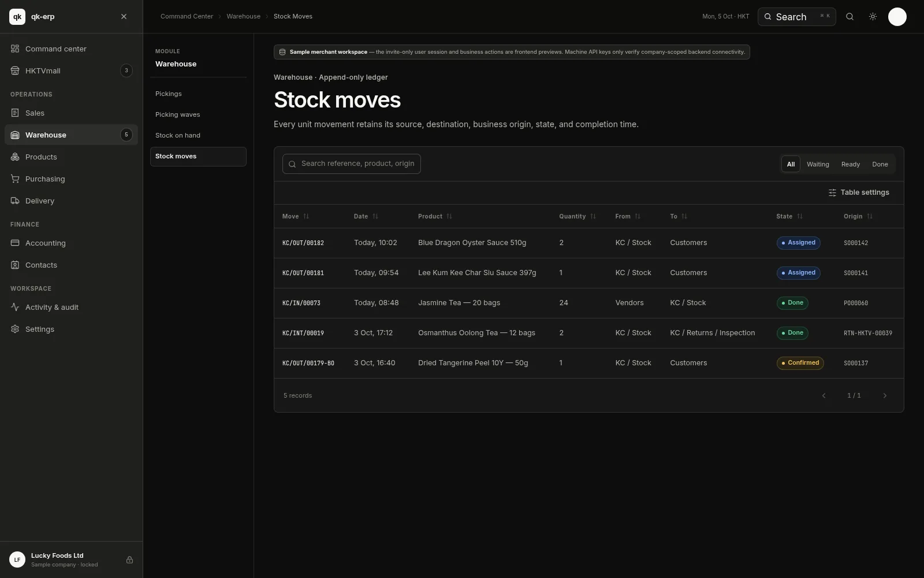Close the sidebar with the X icon
This screenshot has width=924, height=578.
coord(124,17)
